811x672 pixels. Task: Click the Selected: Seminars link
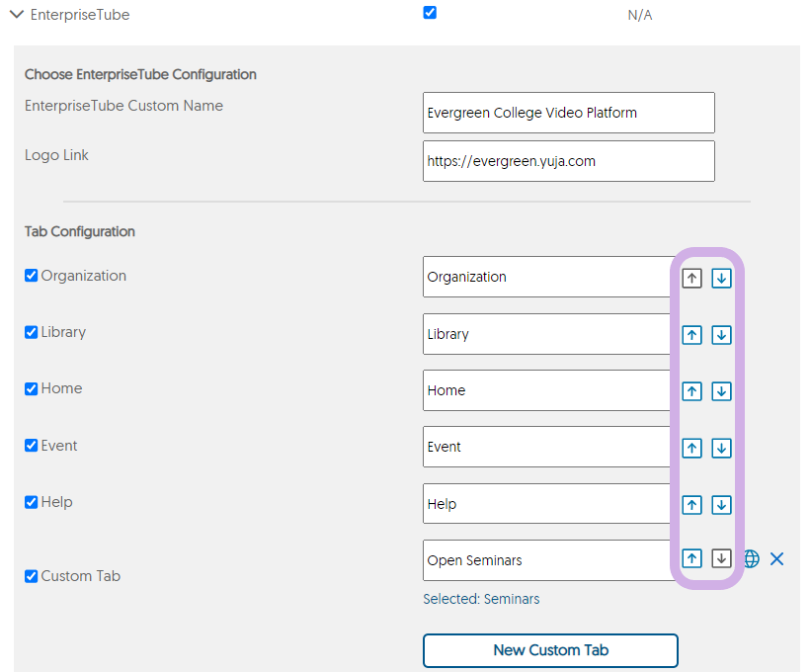(481, 599)
